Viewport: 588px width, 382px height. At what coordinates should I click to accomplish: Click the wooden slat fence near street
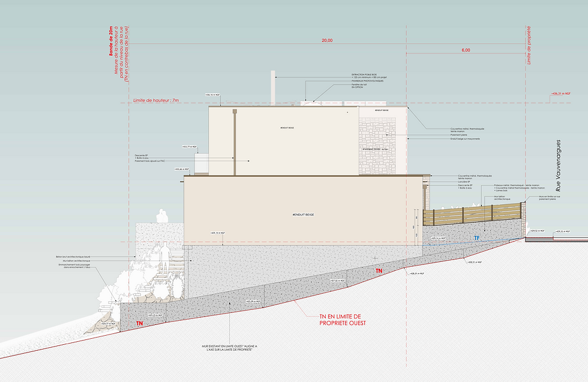(x=472, y=214)
